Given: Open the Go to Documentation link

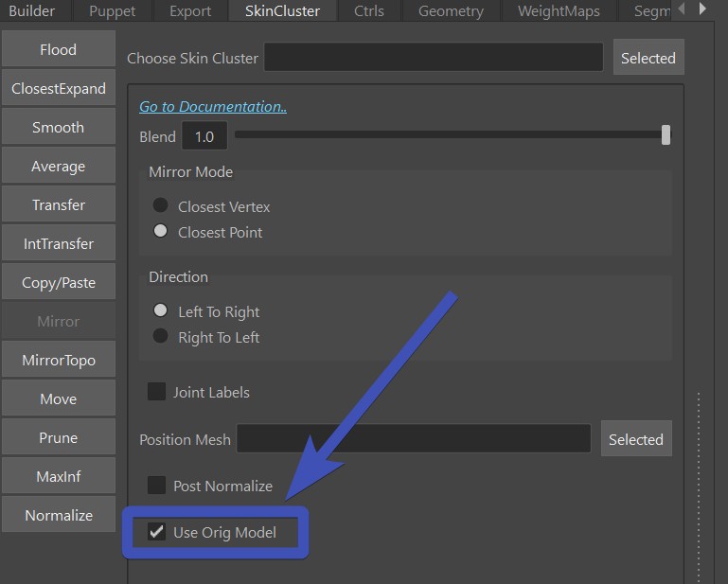Looking at the screenshot, I should pyautogui.click(x=213, y=107).
